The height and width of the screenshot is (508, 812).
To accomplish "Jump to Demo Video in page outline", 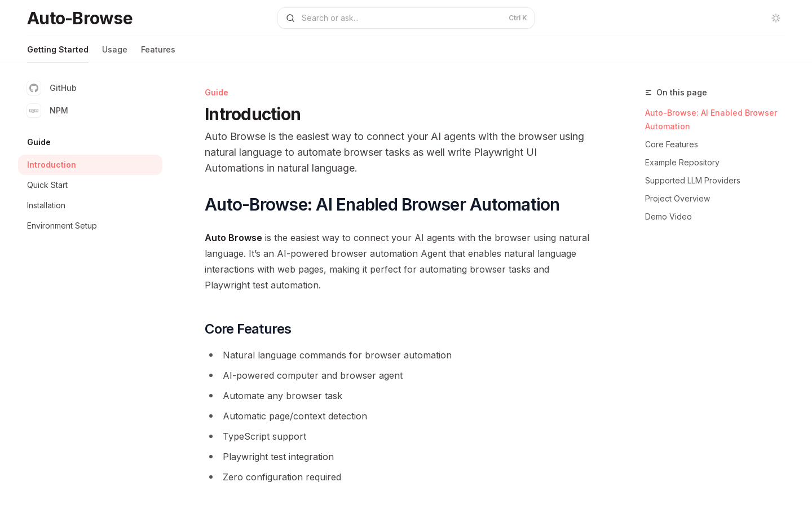I will 668,217.
